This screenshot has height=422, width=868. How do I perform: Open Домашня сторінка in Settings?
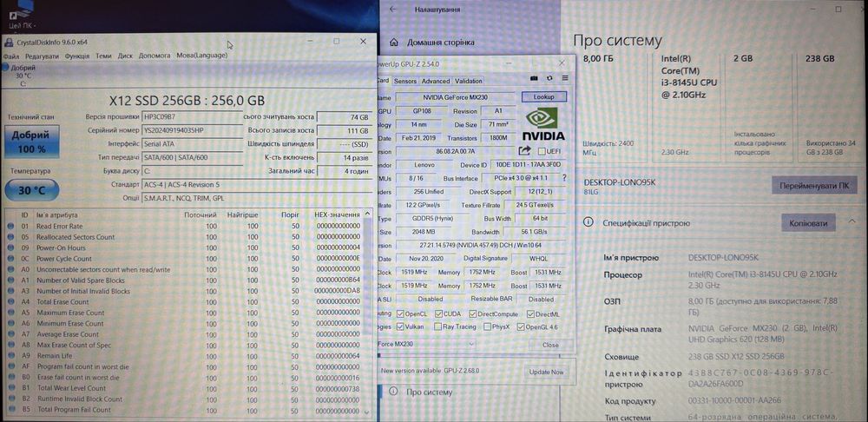pyautogui.click(x=441, y=42)
